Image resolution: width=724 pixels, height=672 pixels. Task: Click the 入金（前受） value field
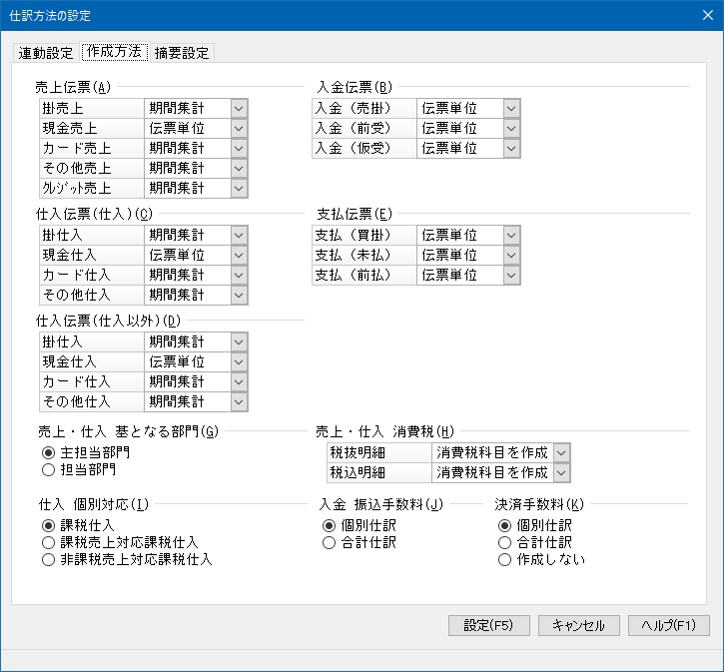pos(457,128)
